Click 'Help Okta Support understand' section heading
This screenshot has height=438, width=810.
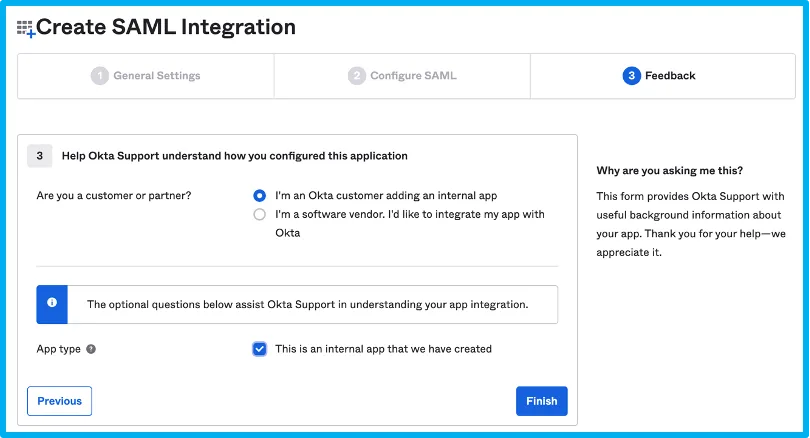tap(235, 156)
